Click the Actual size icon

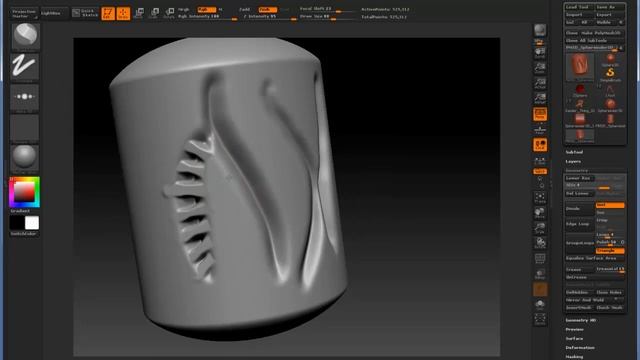point(540,83)
